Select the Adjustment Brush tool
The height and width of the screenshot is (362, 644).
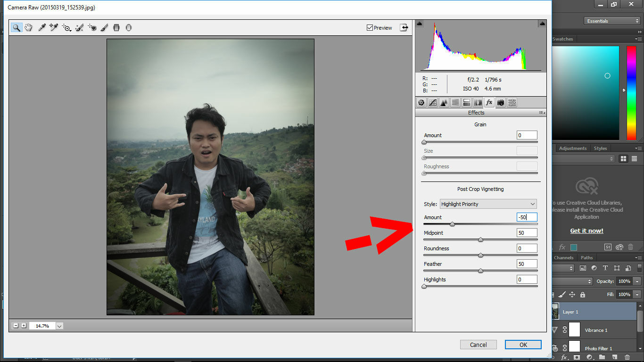pos(104,27)
